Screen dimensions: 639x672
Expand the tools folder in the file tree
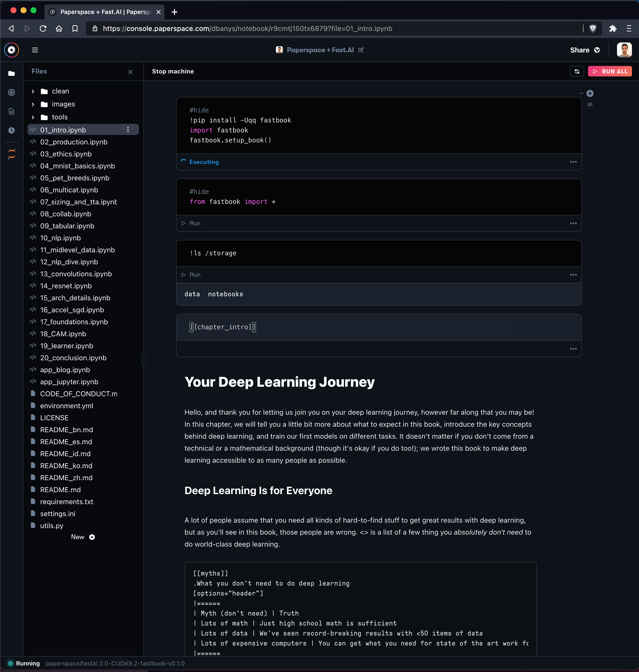click(x=33, y=117)
